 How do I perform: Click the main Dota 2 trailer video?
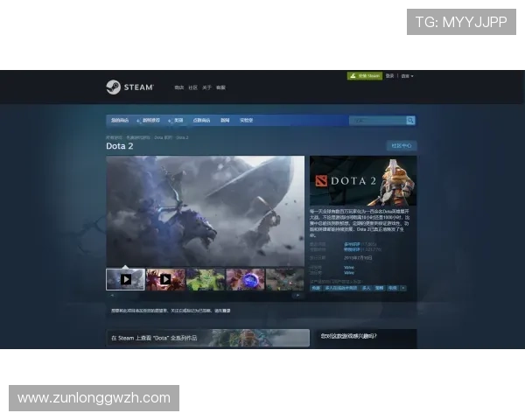point(206,211)
